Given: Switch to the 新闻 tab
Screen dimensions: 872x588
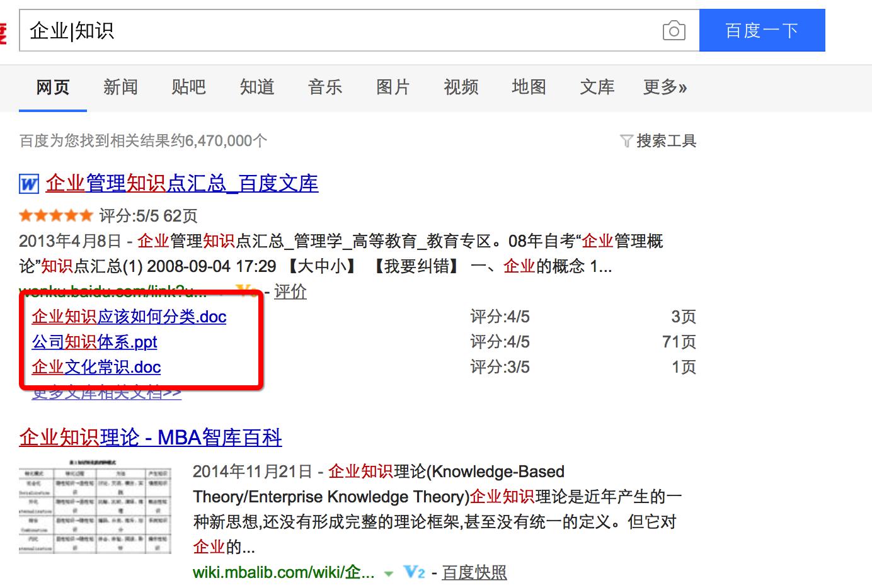Looking at the screenshot, I should [x=120, y=88].
